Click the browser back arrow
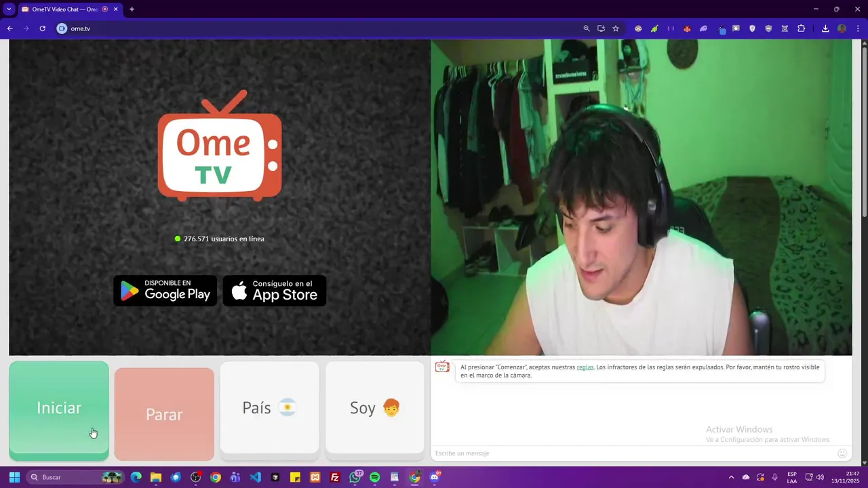This screenshot has height=488, width=868. 9,28
